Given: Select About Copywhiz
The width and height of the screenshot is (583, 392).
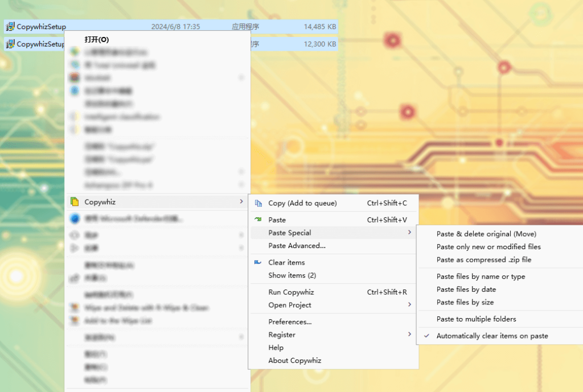Looking at the screenshot, I should [333, 360].
